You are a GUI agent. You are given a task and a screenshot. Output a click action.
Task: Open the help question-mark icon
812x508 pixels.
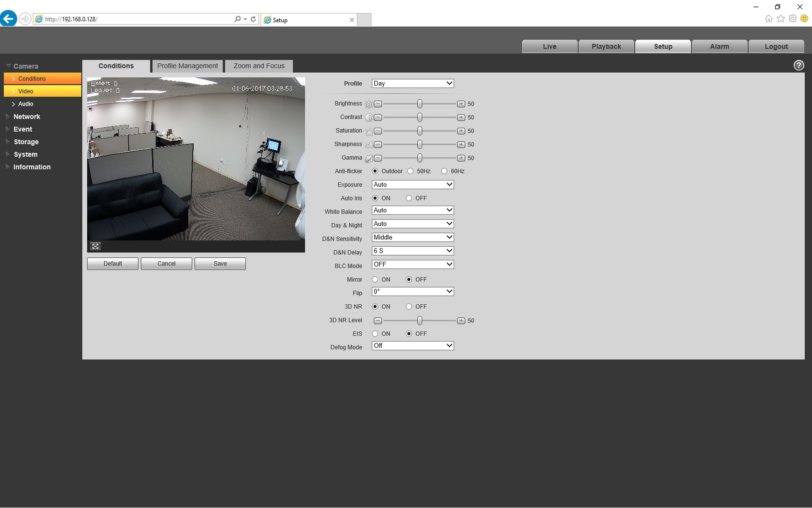coord(799,65)
